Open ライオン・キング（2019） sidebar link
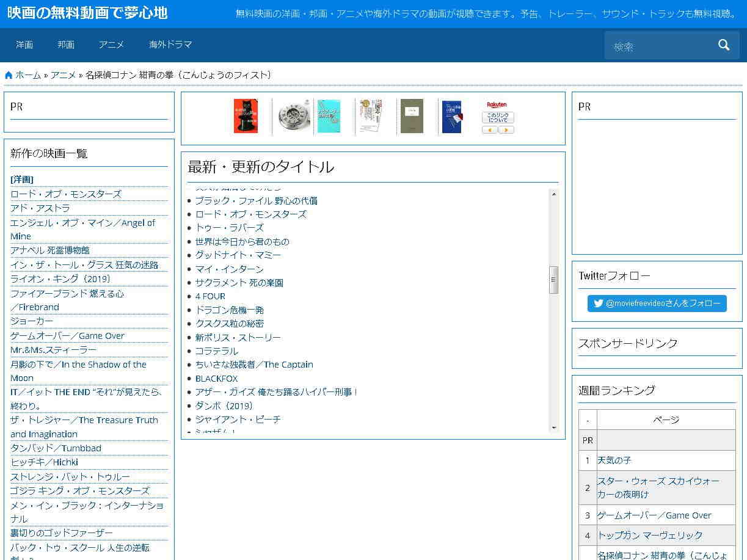 point(60,278)
